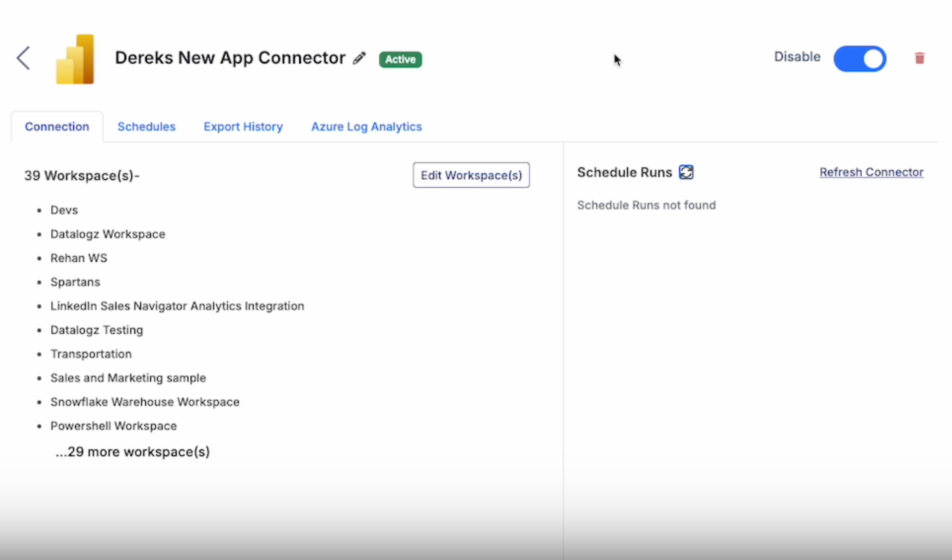Open the Connection tab

(x=57, y=127)
